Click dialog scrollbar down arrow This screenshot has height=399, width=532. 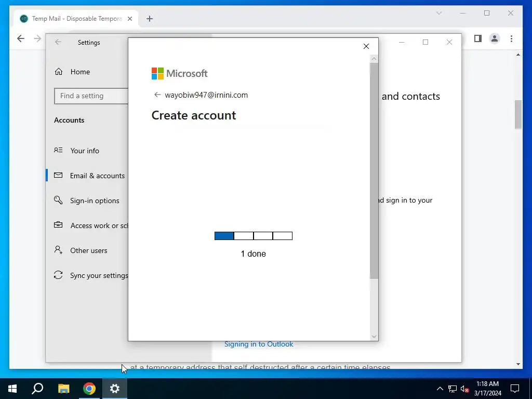pos(374,337)
